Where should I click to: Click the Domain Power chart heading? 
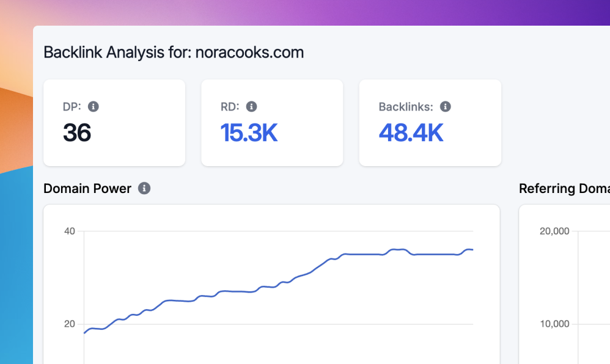tap(87, 188)
